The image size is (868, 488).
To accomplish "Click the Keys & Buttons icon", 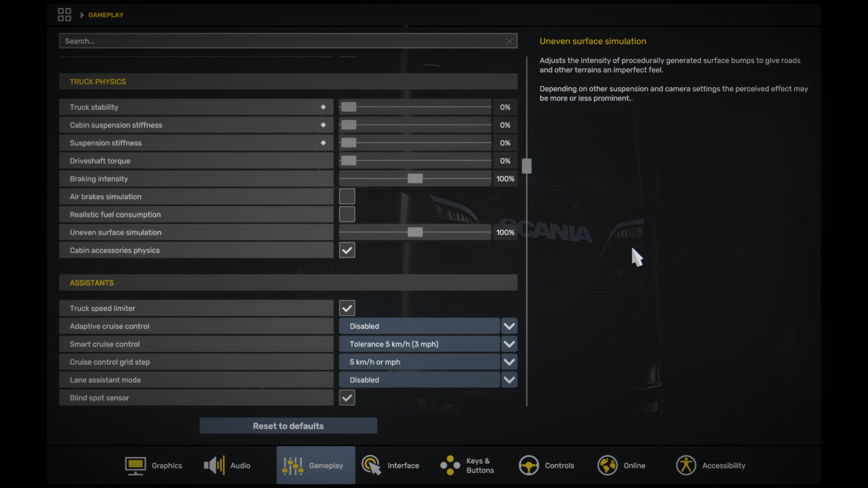I will [x=450, y=466].
